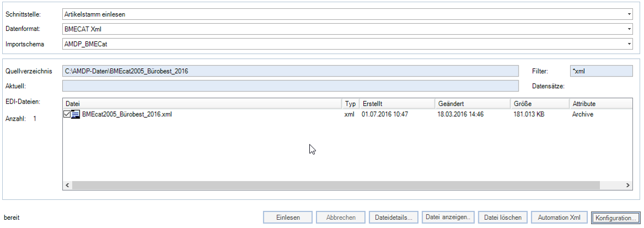Open the Konfiguration dialog
The image size is (644, 228).
616,218
